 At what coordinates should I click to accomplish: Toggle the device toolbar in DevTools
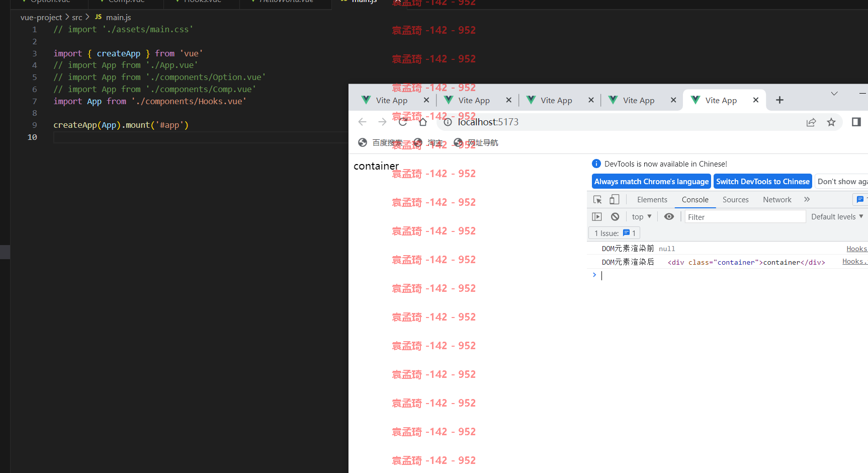click(x=614, y=200)
